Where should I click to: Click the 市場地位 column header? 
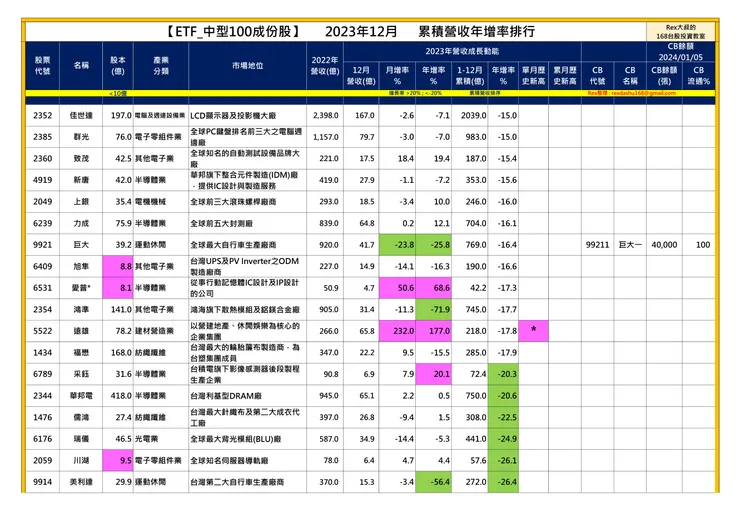tap(248, 66)
